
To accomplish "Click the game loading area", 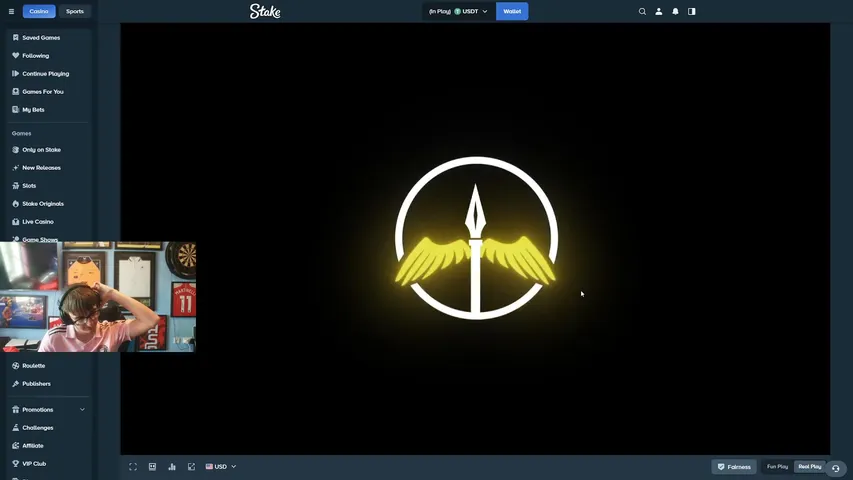I will (475, 238).
